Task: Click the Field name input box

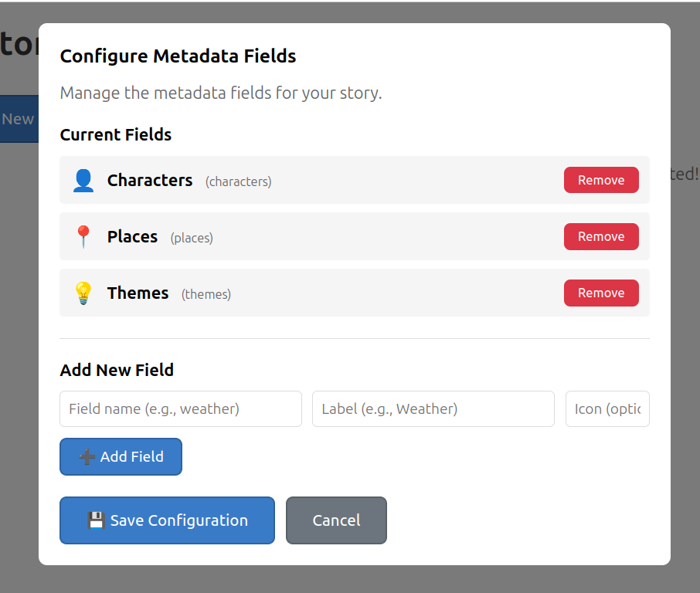Action: (180, 408)
